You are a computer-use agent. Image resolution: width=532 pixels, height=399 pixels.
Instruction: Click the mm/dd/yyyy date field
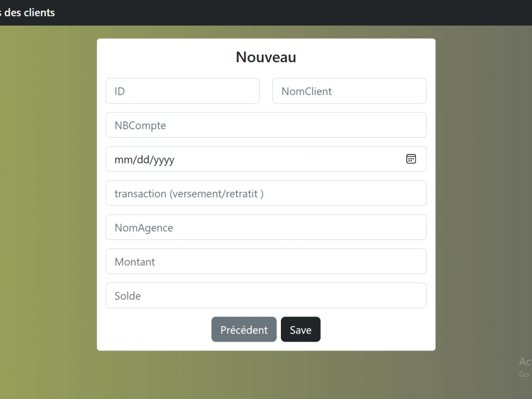266,159
